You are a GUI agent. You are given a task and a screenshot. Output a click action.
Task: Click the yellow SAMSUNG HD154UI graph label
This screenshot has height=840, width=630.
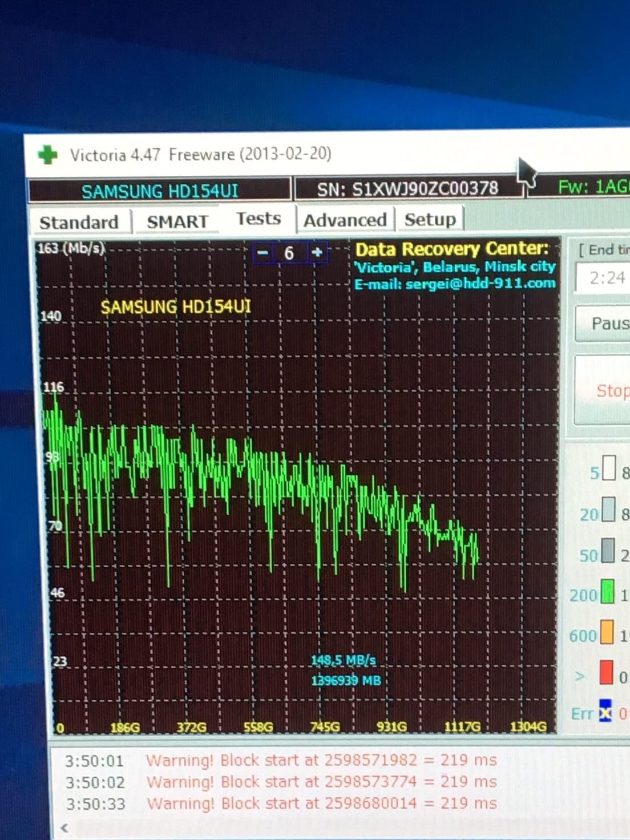(176, 307)
